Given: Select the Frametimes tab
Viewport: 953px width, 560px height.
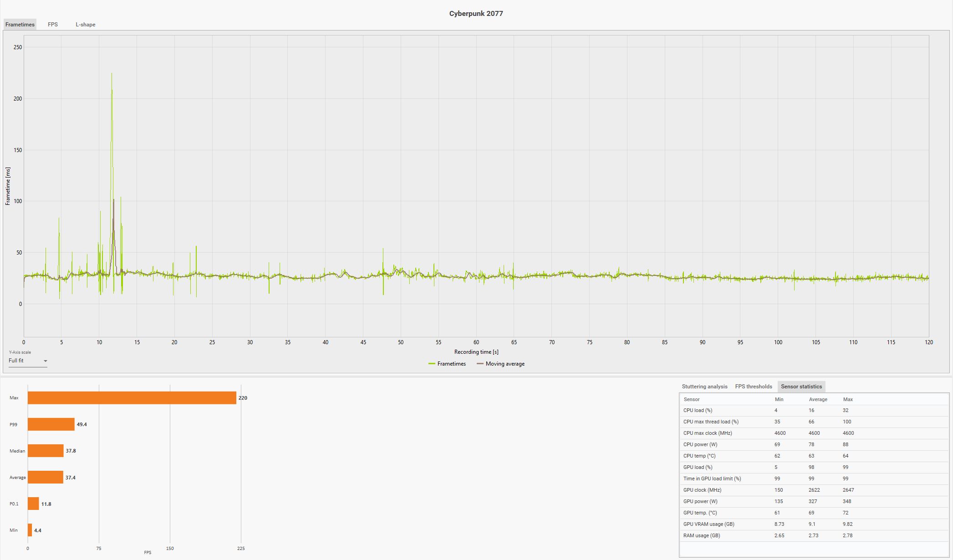Looking at the screenshot, I should pyautogui.click(x=20, y=25).
